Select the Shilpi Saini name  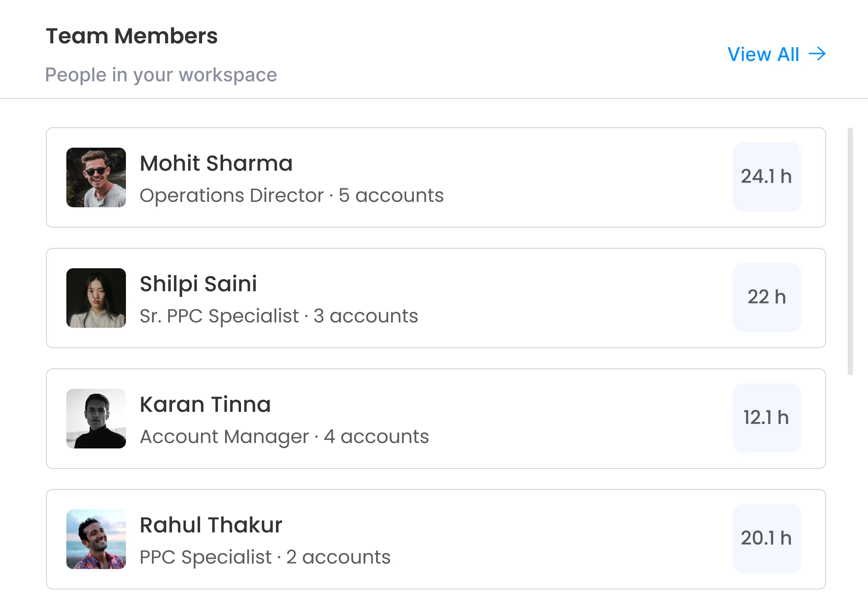pyautogui.click(x=198, y=285)
